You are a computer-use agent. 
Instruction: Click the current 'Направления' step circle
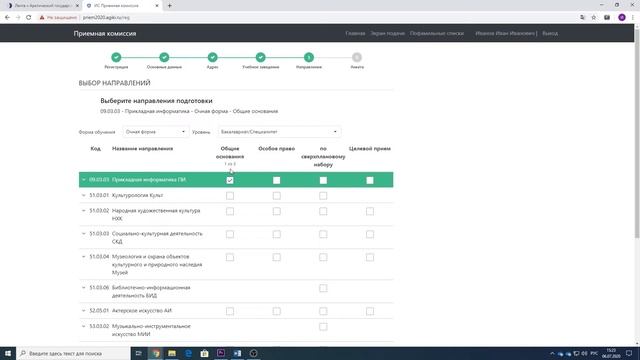point(309,58)
